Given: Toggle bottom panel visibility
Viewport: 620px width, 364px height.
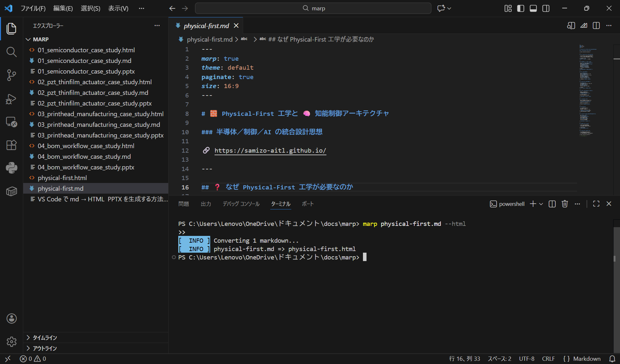Looking at the screenshot, I should point(533,8).
